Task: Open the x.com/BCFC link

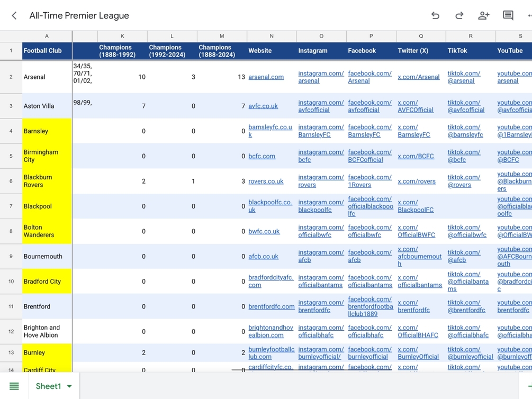Action: [416, 157]
